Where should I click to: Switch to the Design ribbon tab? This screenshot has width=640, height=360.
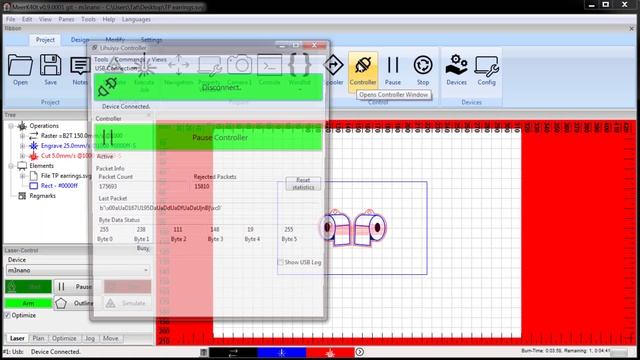(x=80, y=40)
